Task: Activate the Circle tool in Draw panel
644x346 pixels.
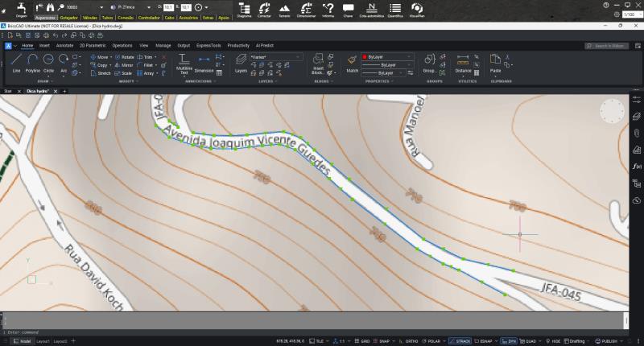Action: (x=49, y=63)
